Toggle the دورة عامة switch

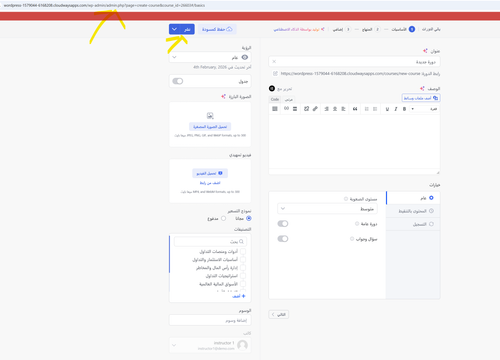pyautogui.click(x=283, y=224)
